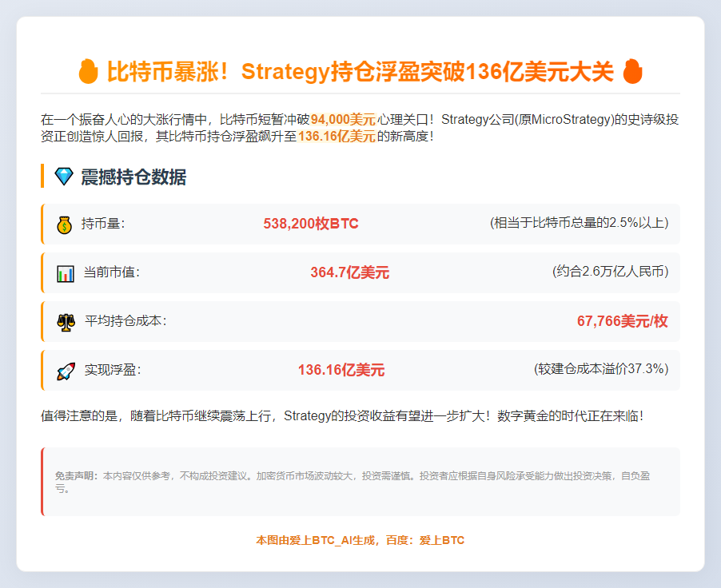The image size is (721, 588).
Task: Click the 免责声明 bold label
Action: tap(76, 476)
